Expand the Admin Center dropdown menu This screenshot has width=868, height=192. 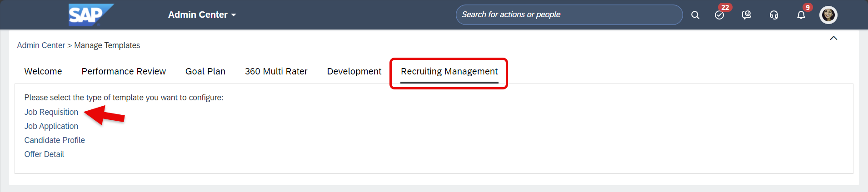202,15
